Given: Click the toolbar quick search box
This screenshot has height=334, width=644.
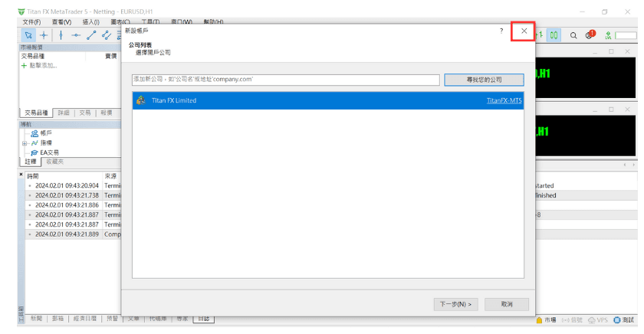Looking at the screenshot, I should point(626,36).
